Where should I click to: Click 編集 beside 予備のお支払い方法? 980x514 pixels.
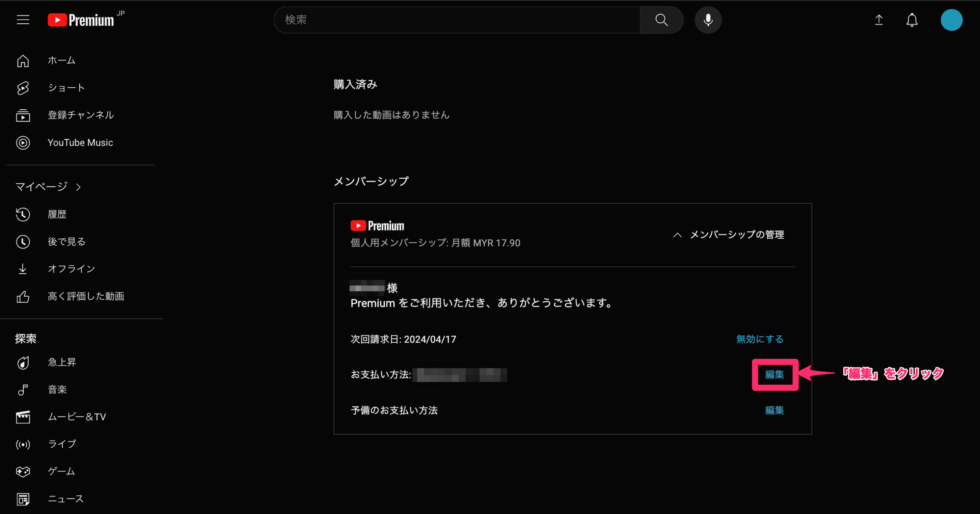tap(774, 410)
